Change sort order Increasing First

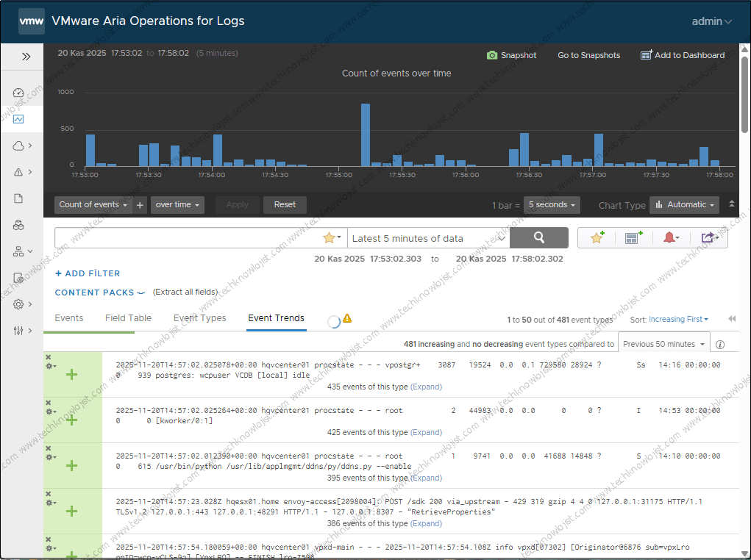click(x=678, y=319)
